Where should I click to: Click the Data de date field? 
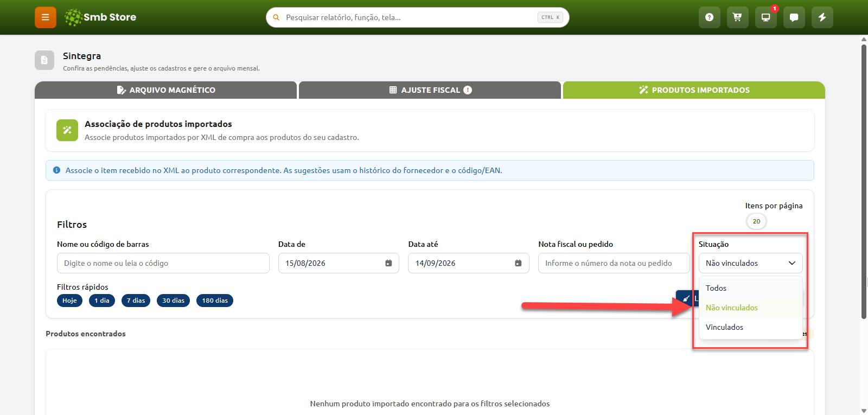coord(339,263)
